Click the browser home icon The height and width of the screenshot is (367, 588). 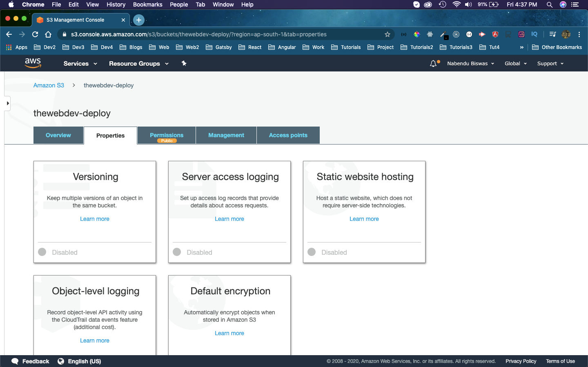[48, 34]
